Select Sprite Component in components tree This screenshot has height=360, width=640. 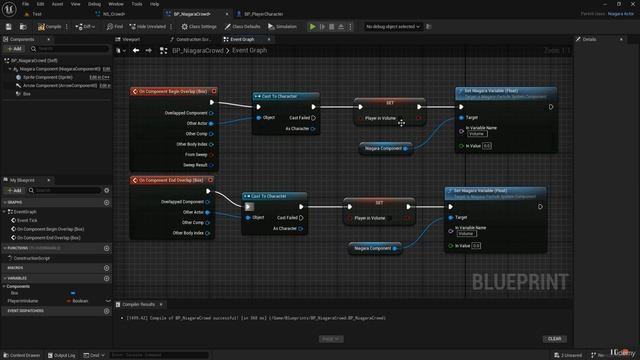[x=48, y=77]
